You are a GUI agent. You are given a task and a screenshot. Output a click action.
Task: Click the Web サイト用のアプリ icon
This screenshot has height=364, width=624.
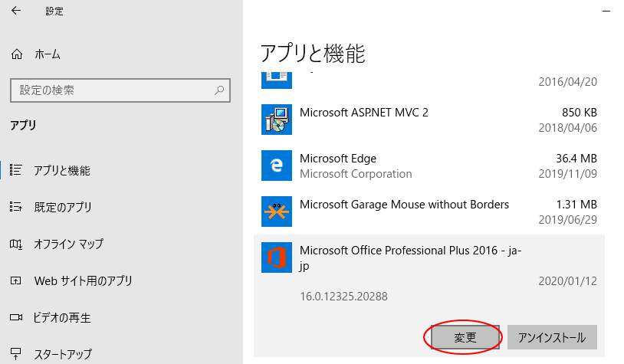[x=16, y=281]
